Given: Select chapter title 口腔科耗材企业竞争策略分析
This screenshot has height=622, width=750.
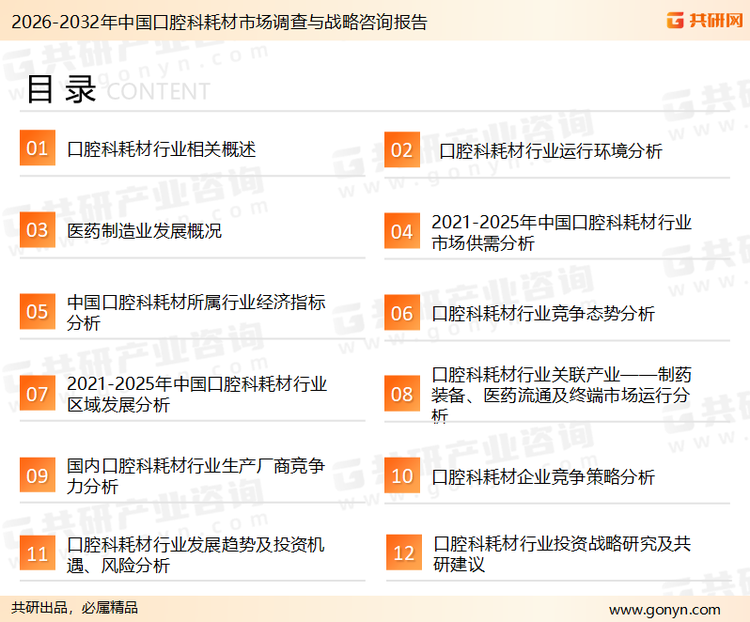Looking at the screenshot, I should [543, 477].
